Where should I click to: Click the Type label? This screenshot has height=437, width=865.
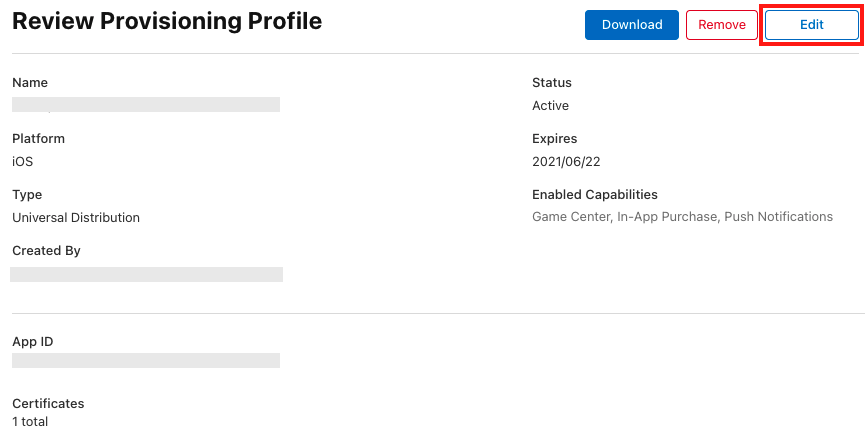(27, 195)
